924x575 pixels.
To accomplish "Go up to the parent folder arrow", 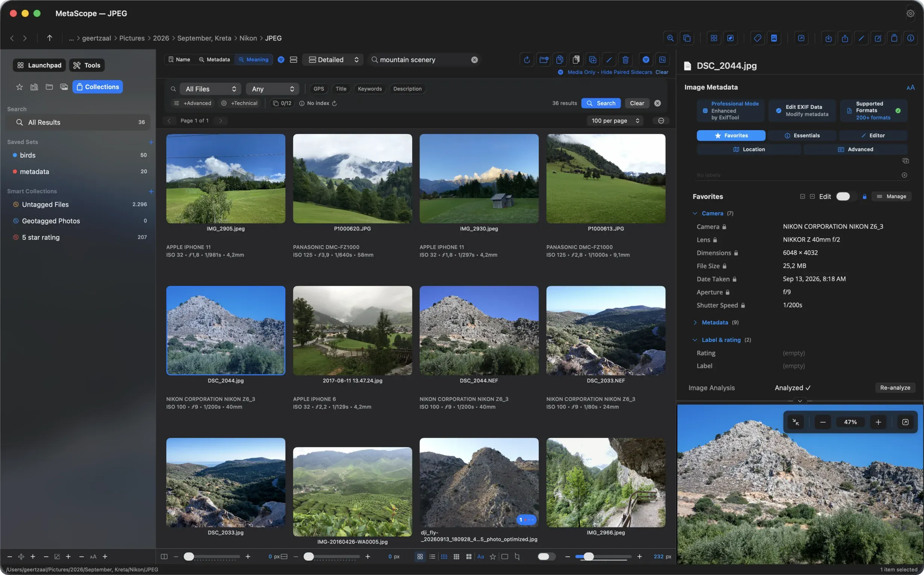I will (x=49, y=38).
